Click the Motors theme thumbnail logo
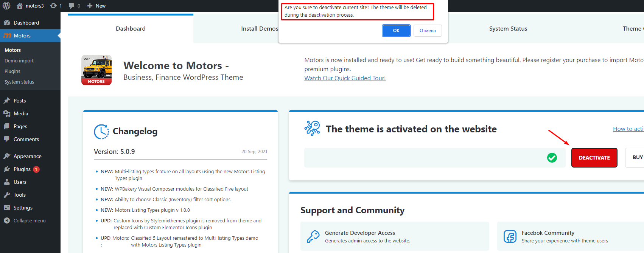 tap(96, 70)
